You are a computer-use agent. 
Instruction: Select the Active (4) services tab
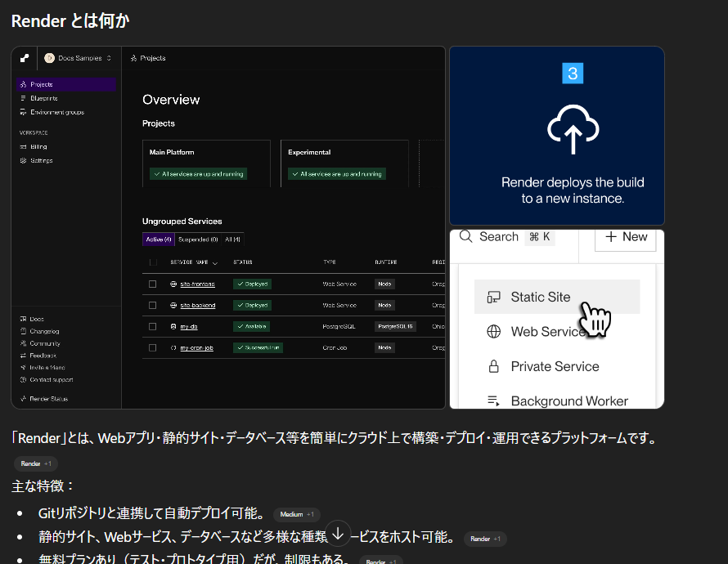coord(159,239)
